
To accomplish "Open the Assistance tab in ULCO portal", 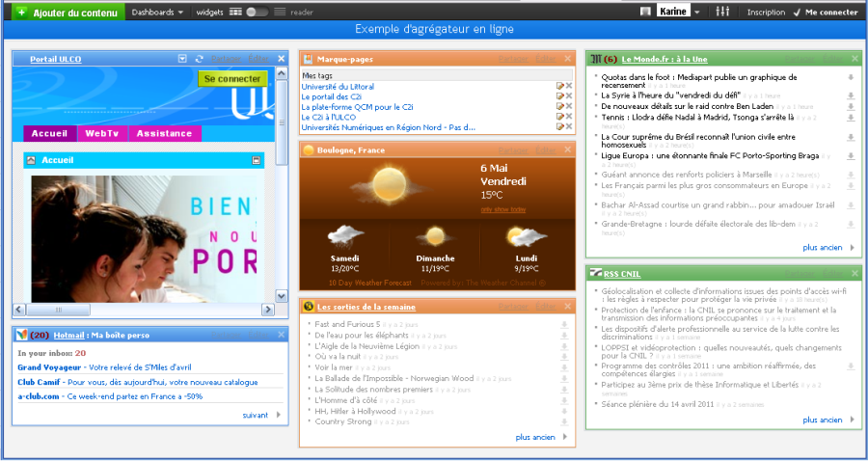I will [164, 133].
